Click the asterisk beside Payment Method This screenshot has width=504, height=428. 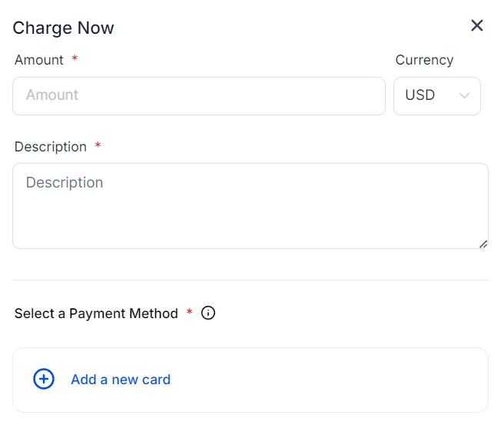pos(189,313)
